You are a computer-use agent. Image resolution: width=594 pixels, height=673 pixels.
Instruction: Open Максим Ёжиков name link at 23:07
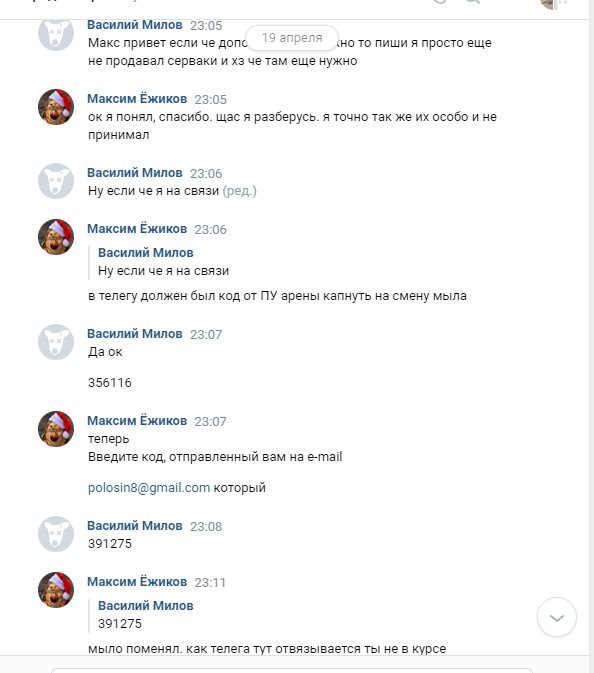pyautogui.click(x=137, y=421)
